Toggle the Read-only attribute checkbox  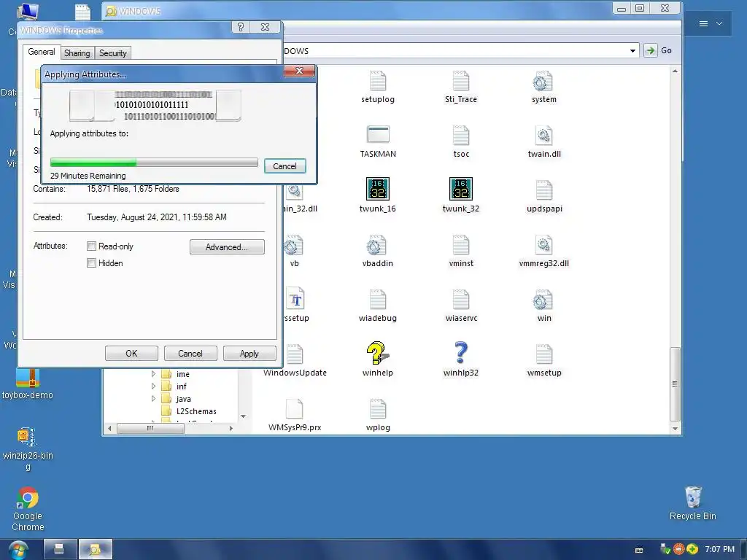pyautogui.click(x=91, y=246)
